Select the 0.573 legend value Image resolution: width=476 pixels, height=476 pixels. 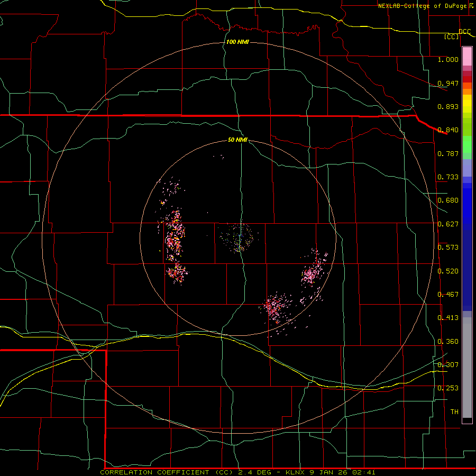pyautogui.click(x=448, y=248)
